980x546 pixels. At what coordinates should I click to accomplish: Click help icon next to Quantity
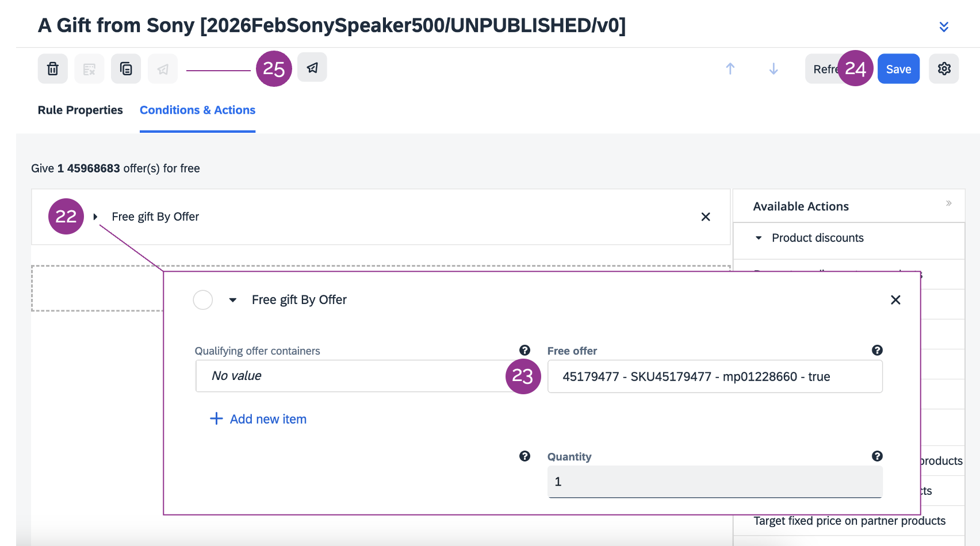click(x=877, y=456)
